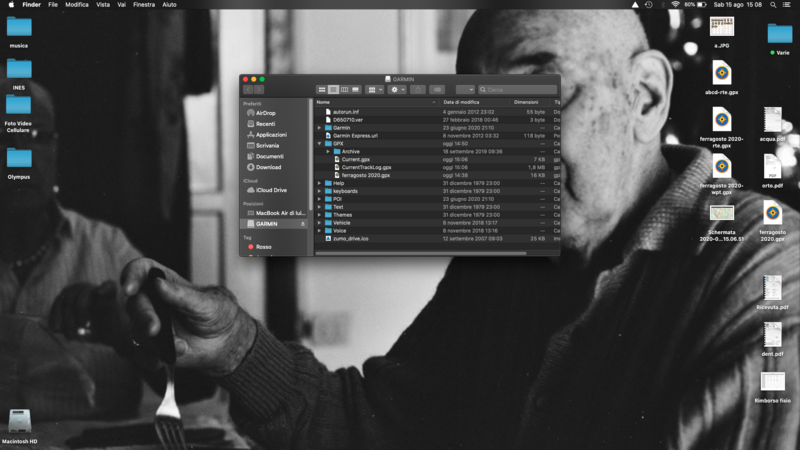Image resolution: width=800 pixels, height=450 pixels.
Task: Click the Share toolbar button
Action: pos(418,90)
